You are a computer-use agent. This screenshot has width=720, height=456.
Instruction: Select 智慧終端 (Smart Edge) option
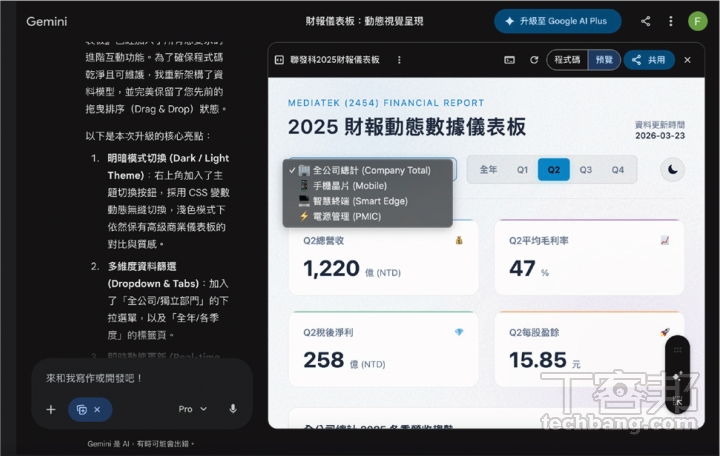pyautogui.click(x=367, y=201)
